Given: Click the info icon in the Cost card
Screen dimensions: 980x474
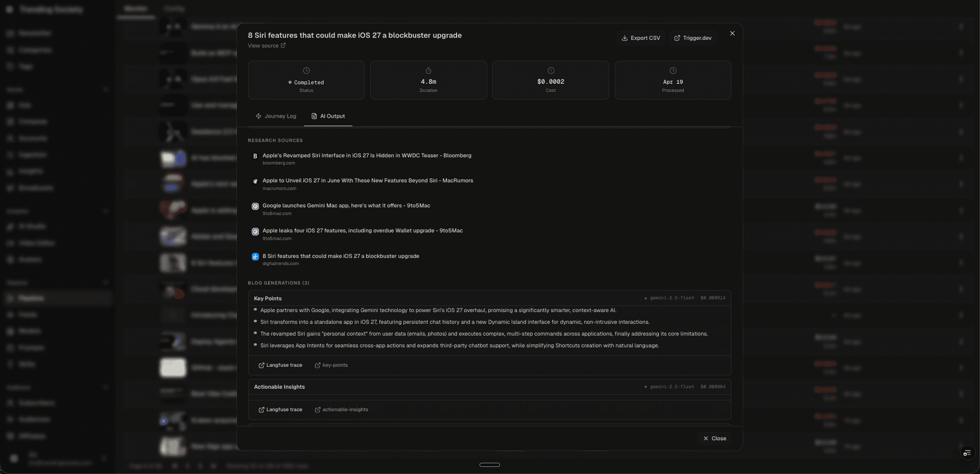Looking at the screenshot, I should click(551, 71).
